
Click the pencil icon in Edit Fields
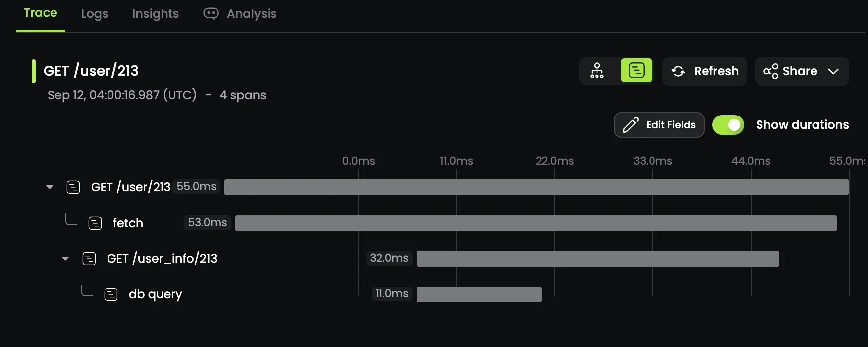631,125
